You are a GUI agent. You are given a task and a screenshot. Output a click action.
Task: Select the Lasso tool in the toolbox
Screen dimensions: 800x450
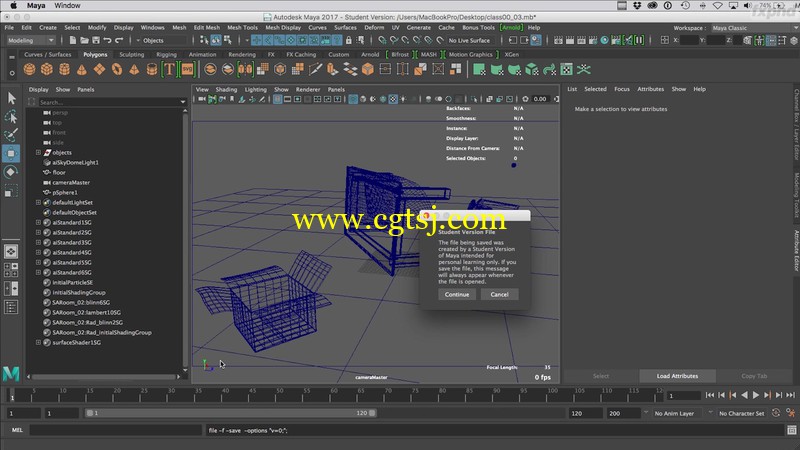click(x=11, y=117)
